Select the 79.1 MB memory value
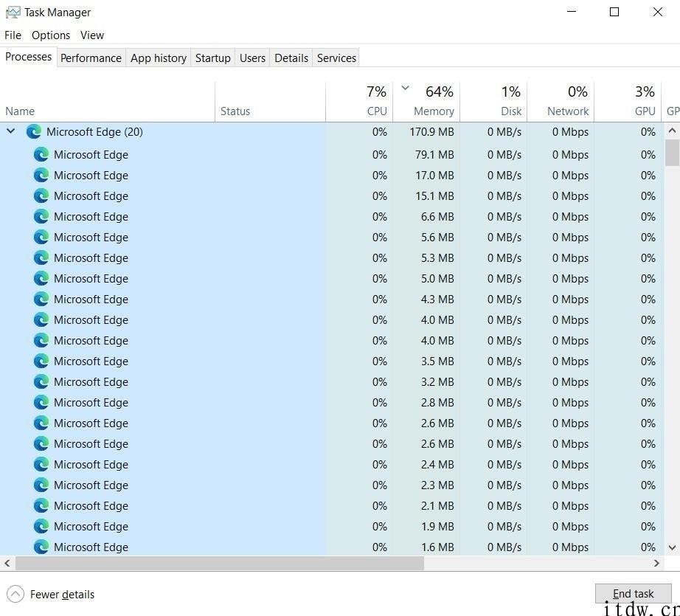 point(434,154)
